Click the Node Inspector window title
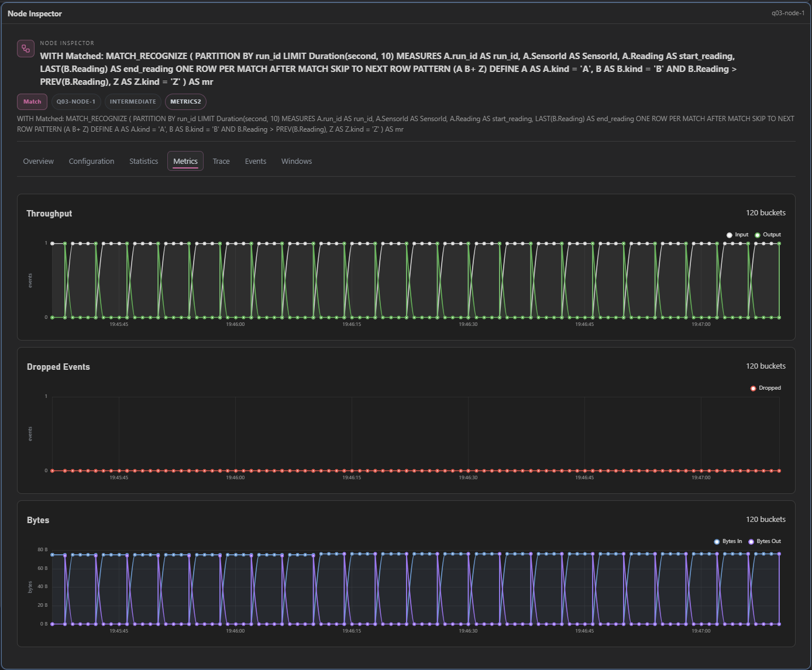 point(35,13)
